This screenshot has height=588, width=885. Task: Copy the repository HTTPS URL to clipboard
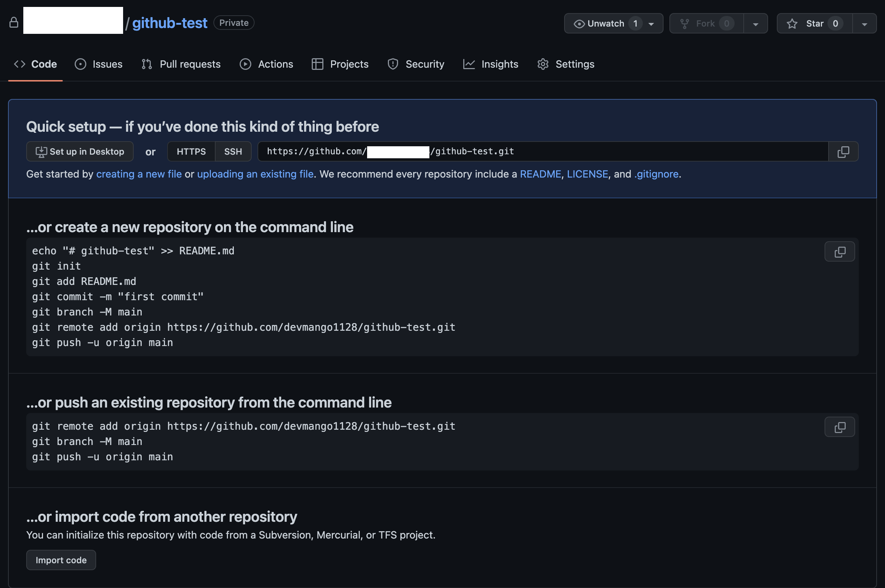(x=843, y=151)
